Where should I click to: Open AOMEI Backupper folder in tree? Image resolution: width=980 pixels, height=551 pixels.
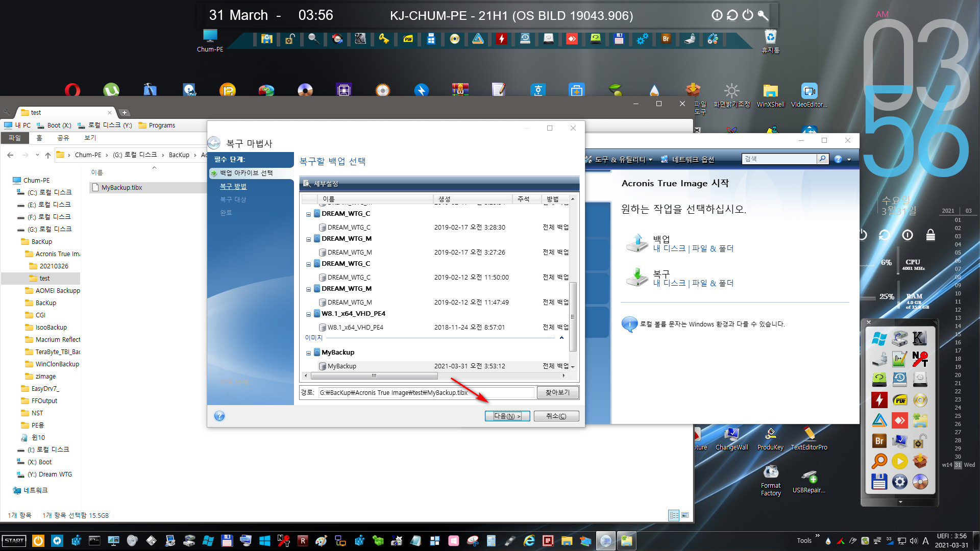coord(57,290)
